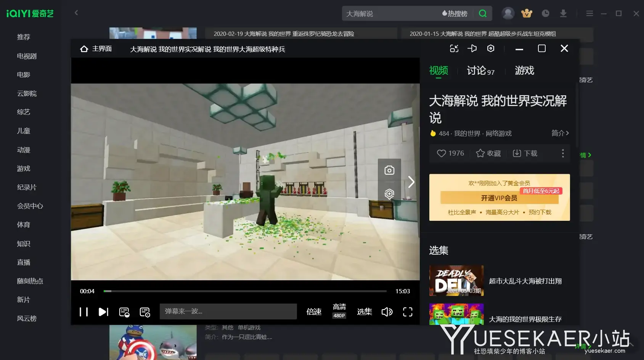Viewport: 644px width, 360px height.
Task: Pause the video playback
Action: (x=84, y=312)
